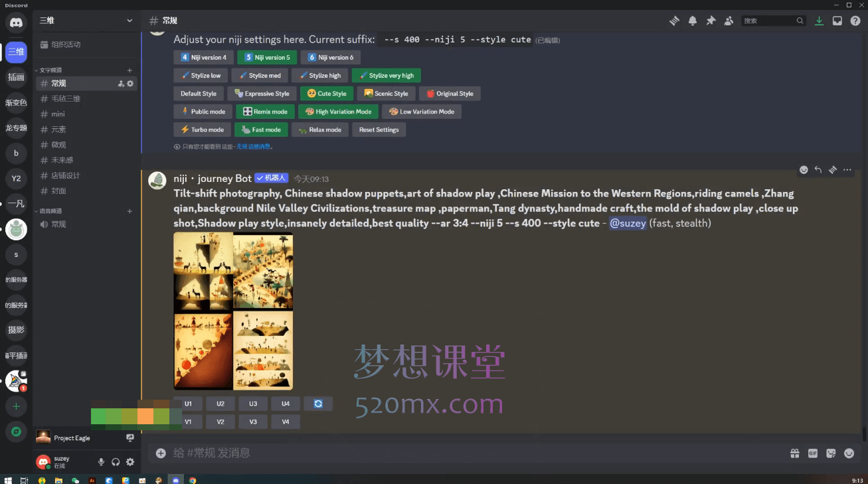Collapse the 文字频道 category
868x484 pixels.
click(51, 70)
